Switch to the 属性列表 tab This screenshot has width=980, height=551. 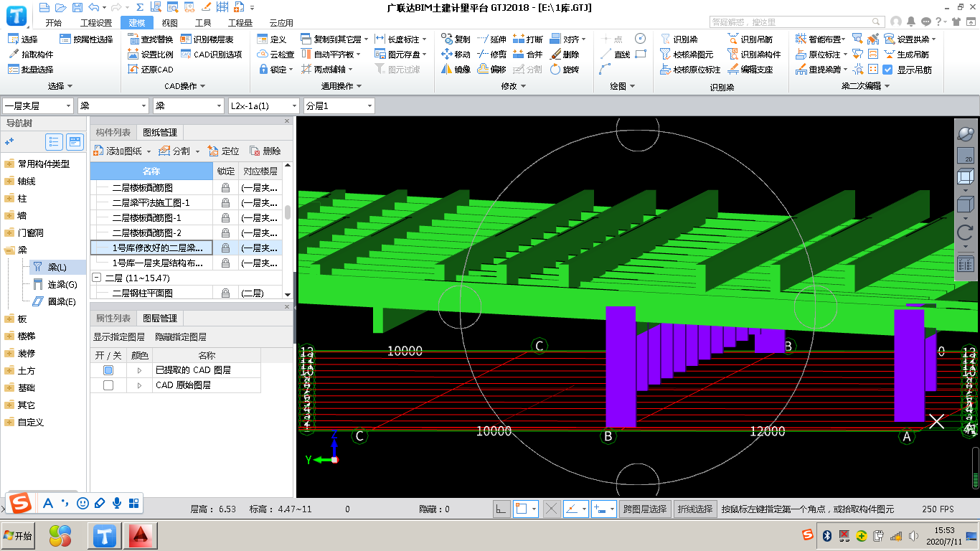pos(113,318)
